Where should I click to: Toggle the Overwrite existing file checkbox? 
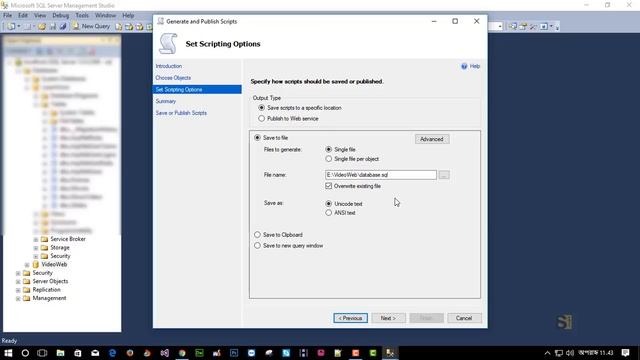pyautogui.click(x=329, y=186)
